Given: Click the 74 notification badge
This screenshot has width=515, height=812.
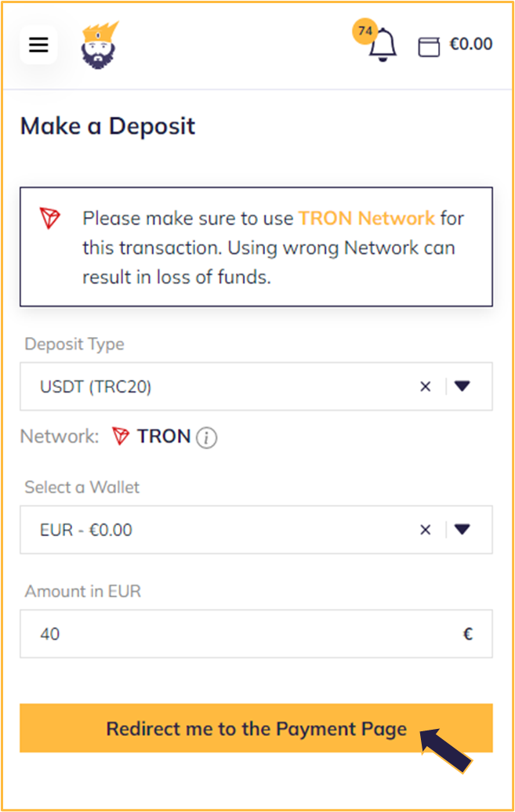Looking at the screenshot, I should coord(364,31).
